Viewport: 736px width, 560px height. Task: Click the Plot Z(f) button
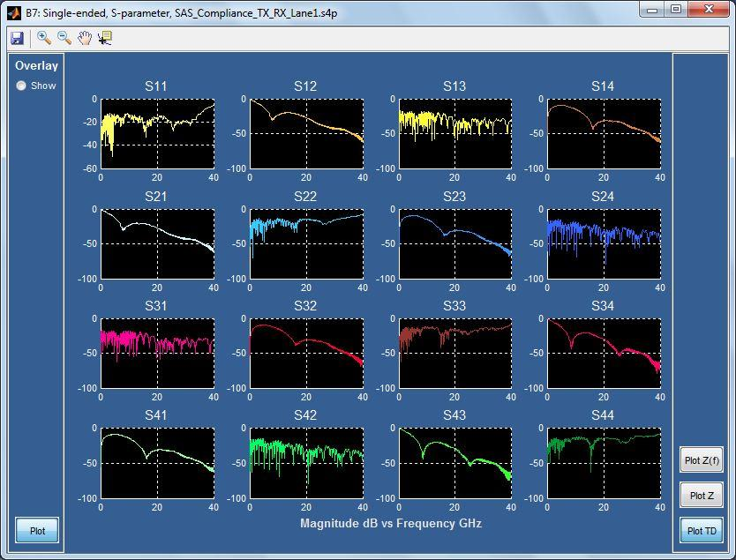702,460
